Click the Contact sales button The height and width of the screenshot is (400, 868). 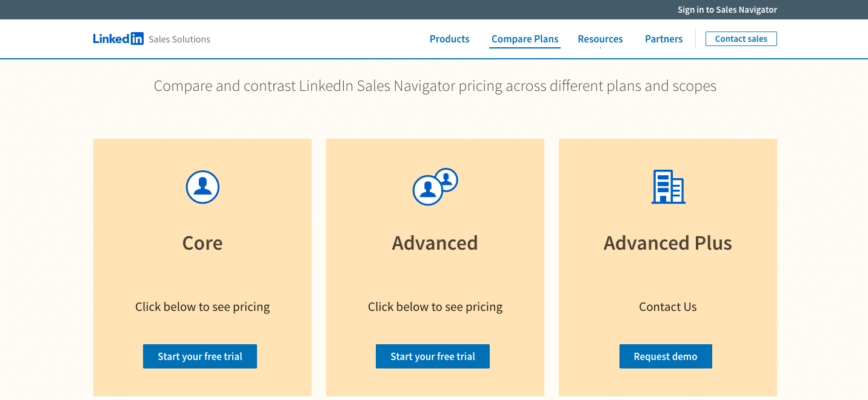pyautogui.click(x=741, y=38)
